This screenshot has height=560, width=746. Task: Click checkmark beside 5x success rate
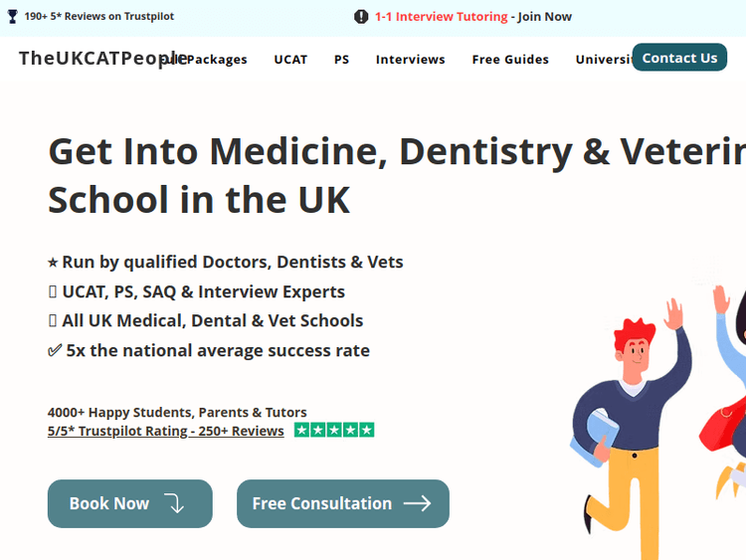pyautogui.click(x=55, y=350)
